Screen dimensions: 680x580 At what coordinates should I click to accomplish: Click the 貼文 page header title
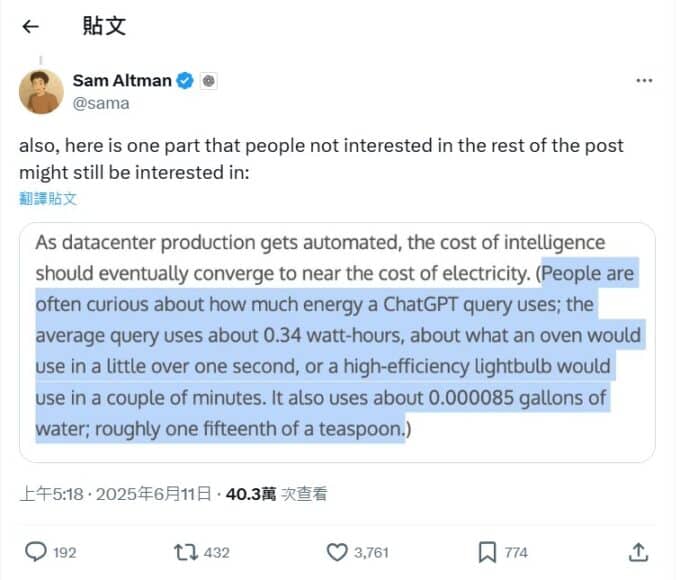pos(104,27)
